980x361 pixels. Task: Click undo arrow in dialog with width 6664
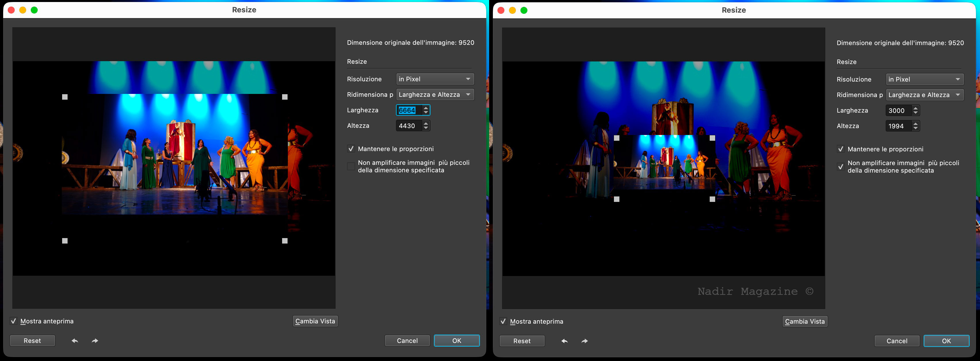75,341
